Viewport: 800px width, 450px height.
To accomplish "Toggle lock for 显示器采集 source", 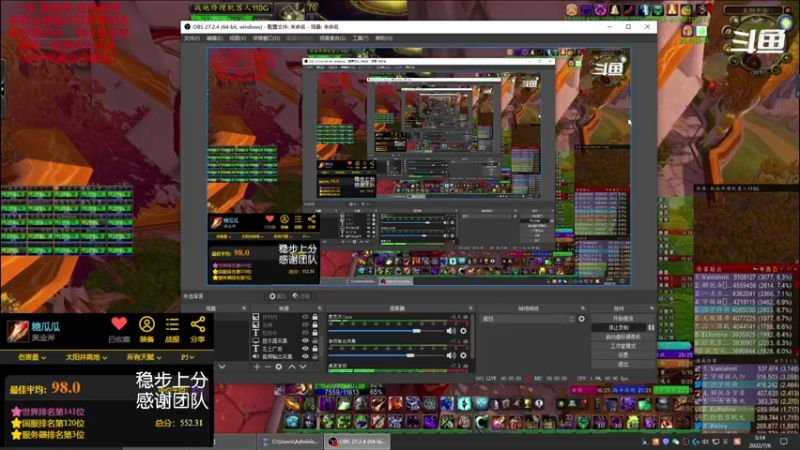I will pos(315,341).
